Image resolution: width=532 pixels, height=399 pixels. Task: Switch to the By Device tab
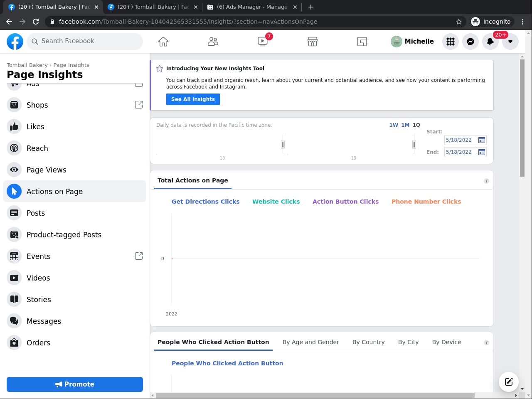tap(447, 342)
